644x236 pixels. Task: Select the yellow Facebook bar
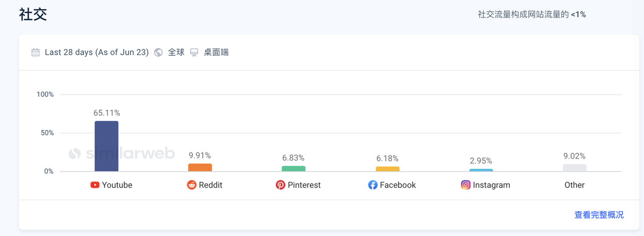[387, 169]
